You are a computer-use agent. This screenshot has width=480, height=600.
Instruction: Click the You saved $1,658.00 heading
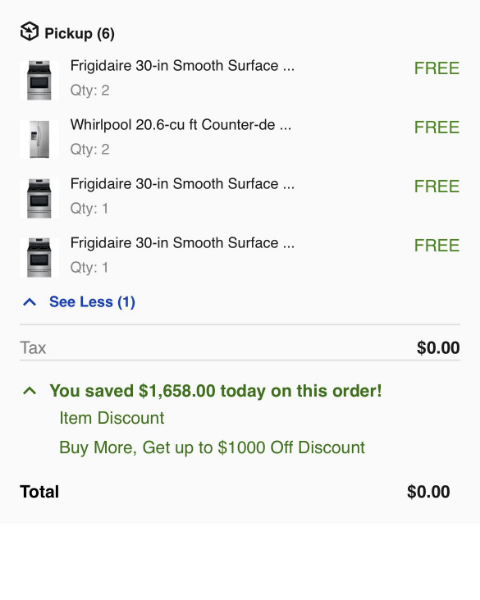tap(216, 391)
